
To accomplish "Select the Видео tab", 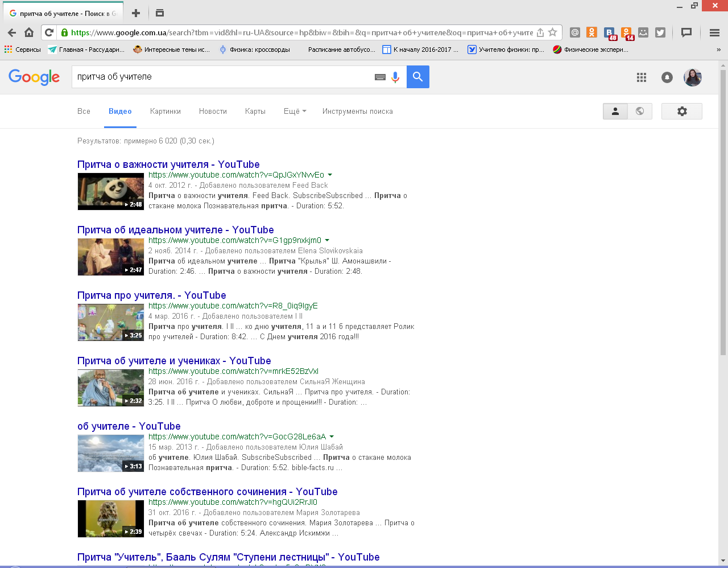I will 120,111.
